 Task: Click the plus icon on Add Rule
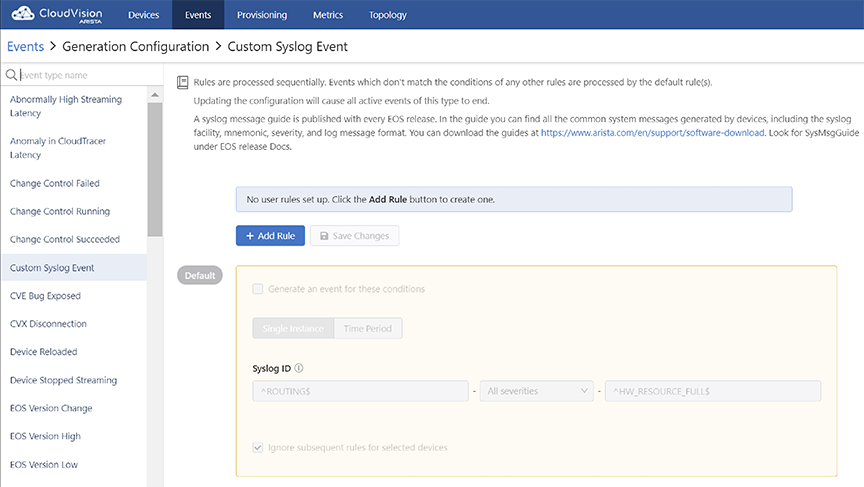[x=250, y=236]
